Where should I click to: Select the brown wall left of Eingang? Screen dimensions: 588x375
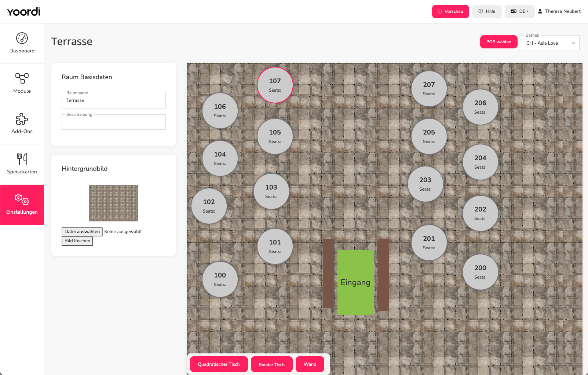pyautogui.click(x=328, y=273)
